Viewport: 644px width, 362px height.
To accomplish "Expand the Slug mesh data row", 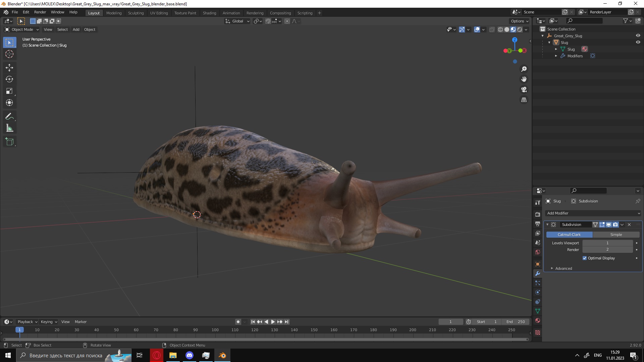I will click(x=556, y=49).
